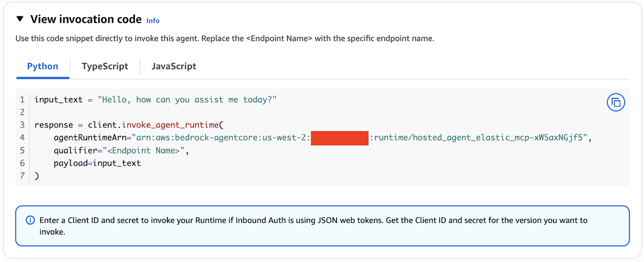Screen dimensions: 644x262
Task: Switch to the Python tab
Action: [43, 66]
